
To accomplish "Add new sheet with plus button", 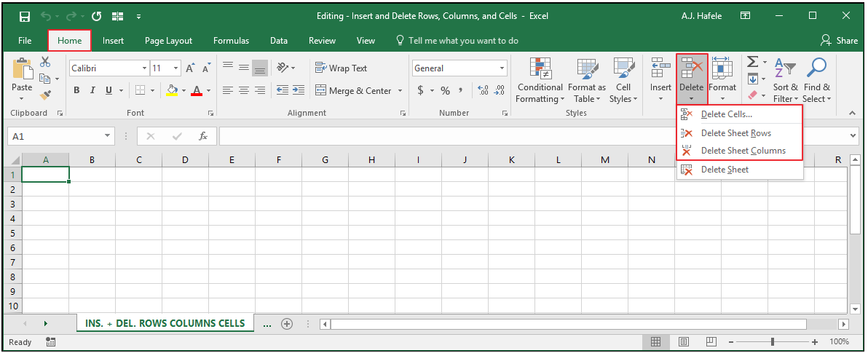I will pyautogui.click(x=287, y=324).
